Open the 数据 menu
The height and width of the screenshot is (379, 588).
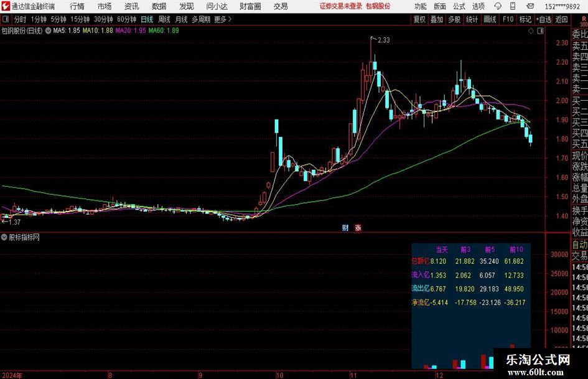pos(159,6)
